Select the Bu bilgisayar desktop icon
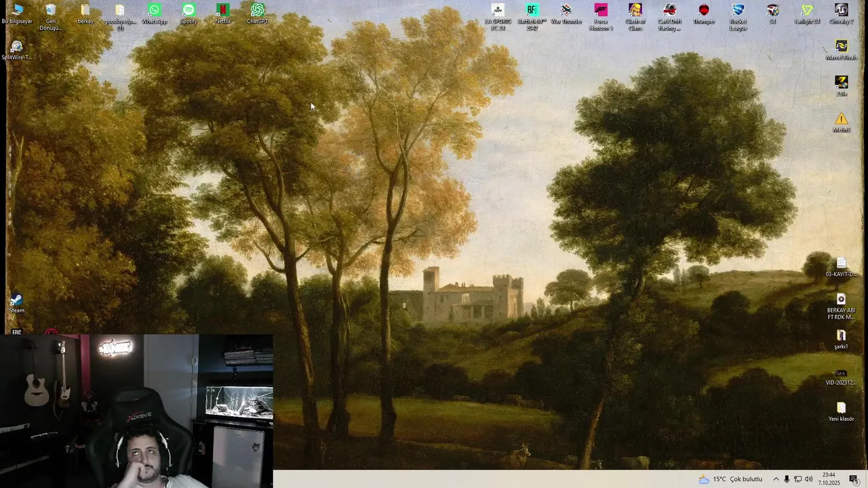This screenshot has width=868, height=488. pyautogui.click(x=17, y=14)
